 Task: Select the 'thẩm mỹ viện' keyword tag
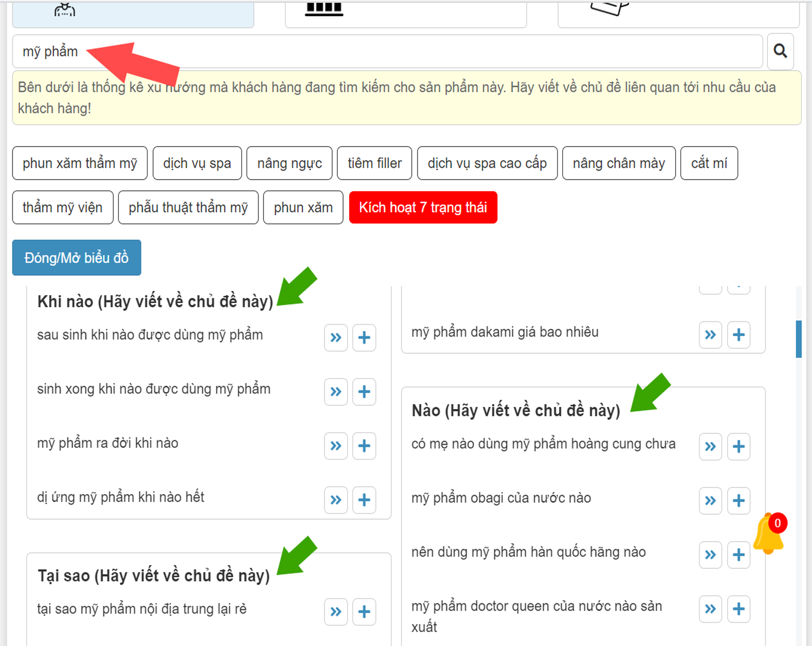[63, 207]
